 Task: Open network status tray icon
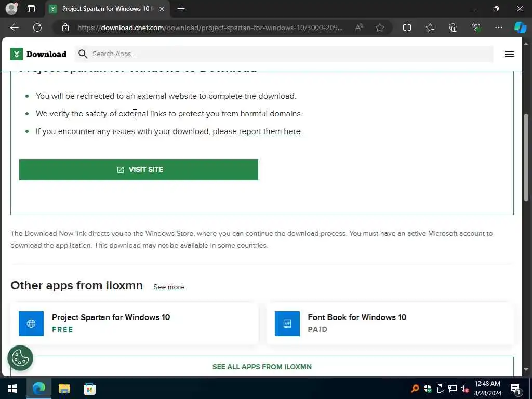[453, 389]
